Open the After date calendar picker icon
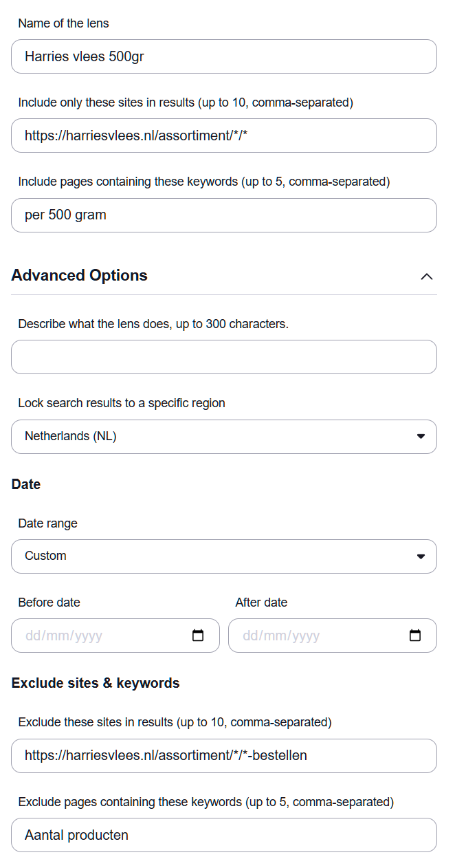Image resolution: width=455 pixels, height=868 pixels. (415, 636)
